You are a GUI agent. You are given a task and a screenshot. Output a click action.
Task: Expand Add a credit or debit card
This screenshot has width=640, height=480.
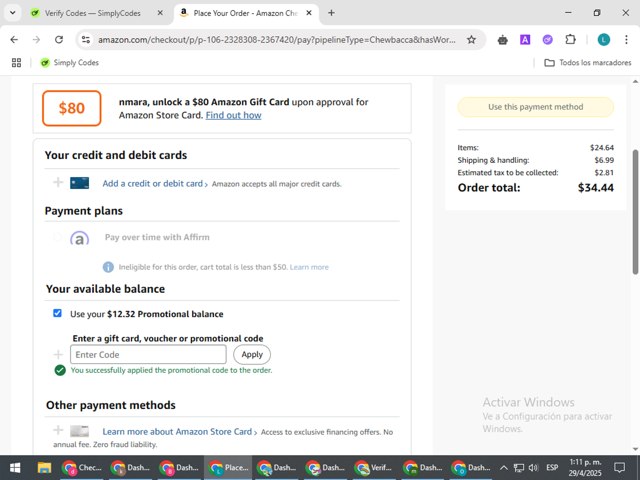pos(155,184)
